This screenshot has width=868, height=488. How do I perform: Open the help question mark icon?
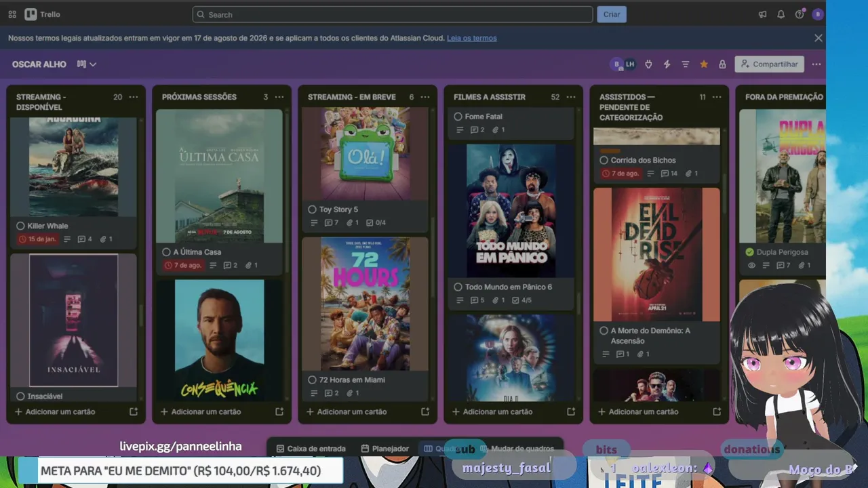point(800,14)
